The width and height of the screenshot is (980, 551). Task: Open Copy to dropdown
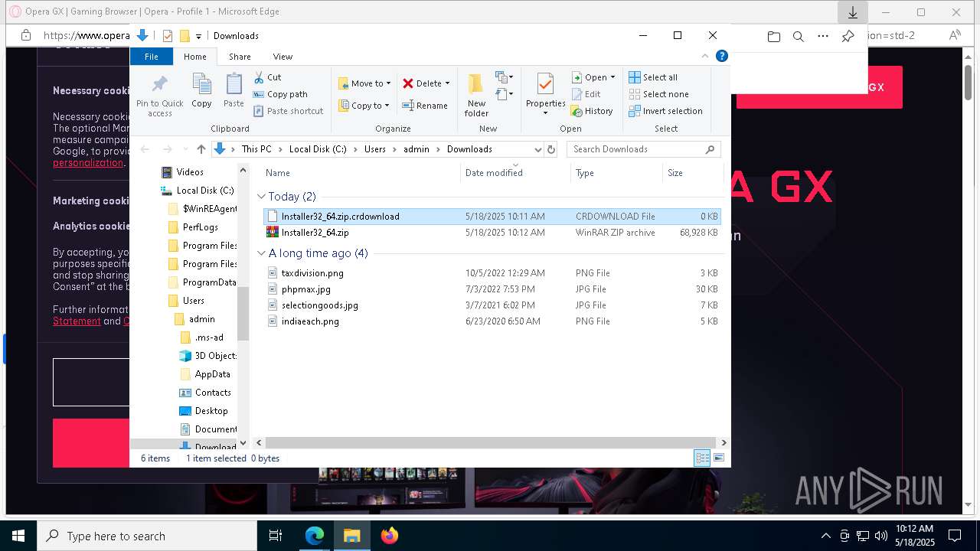coord(364,106)
